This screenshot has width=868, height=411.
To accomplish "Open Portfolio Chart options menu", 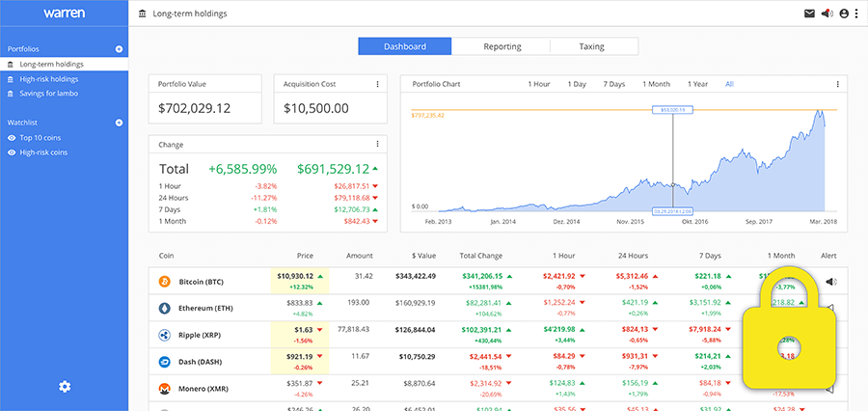I will point(837,84).
